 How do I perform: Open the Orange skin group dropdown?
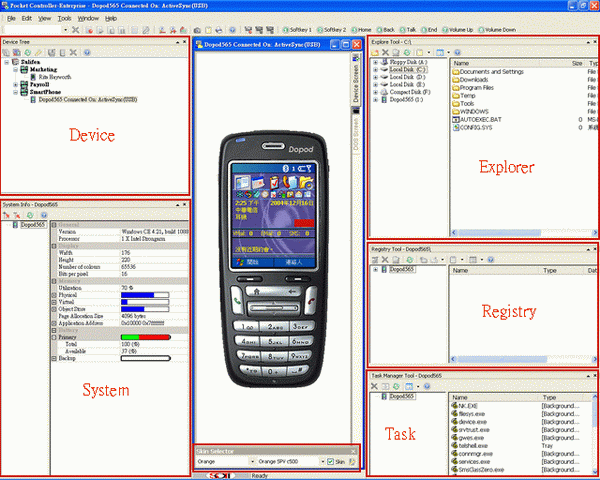[252, 462]
